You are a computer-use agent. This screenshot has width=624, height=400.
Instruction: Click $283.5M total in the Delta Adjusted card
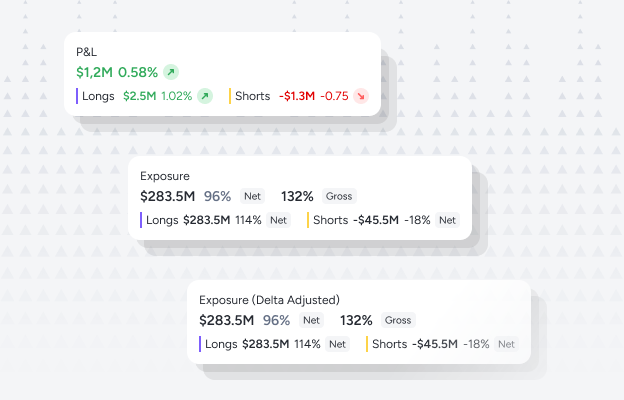tap(226, 320)
